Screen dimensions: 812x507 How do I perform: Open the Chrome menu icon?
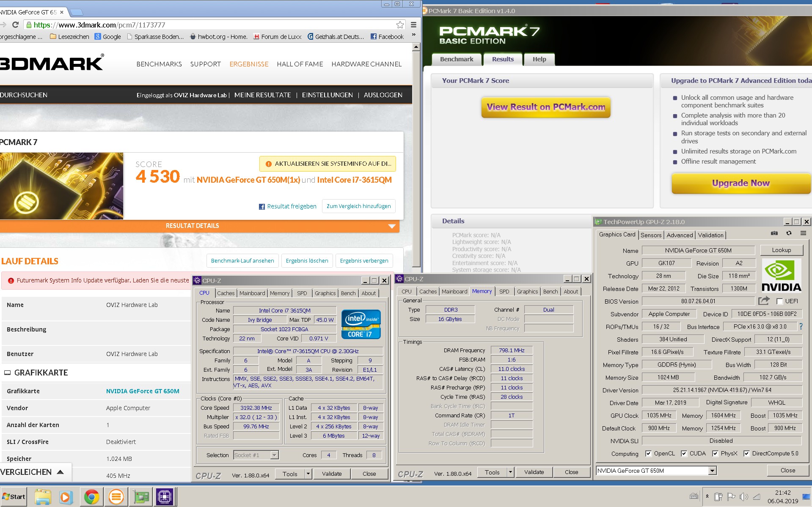(413, 25)
